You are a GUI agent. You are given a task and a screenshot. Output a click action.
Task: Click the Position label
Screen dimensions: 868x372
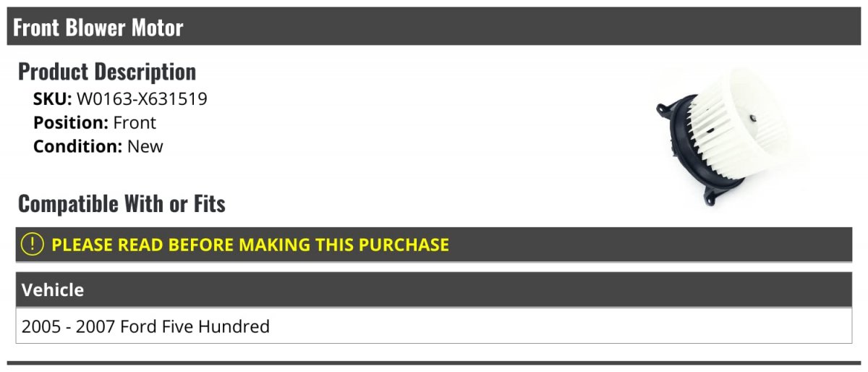pyautogui.click(x=71, y=123)
